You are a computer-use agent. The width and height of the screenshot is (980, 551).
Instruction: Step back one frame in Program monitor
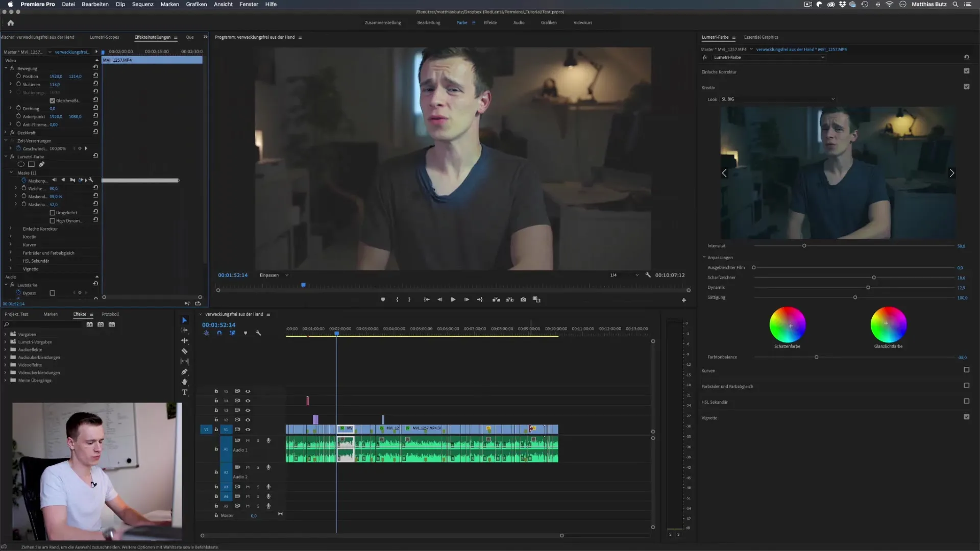440,299
